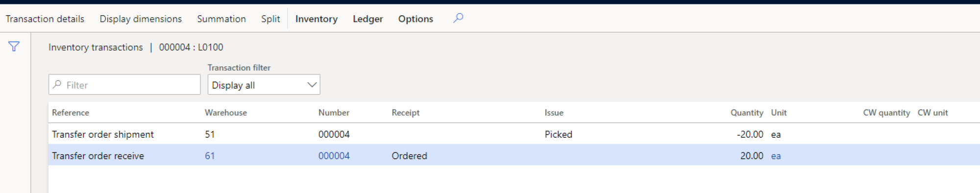Sort by the Quantity column header

(747, 113)
